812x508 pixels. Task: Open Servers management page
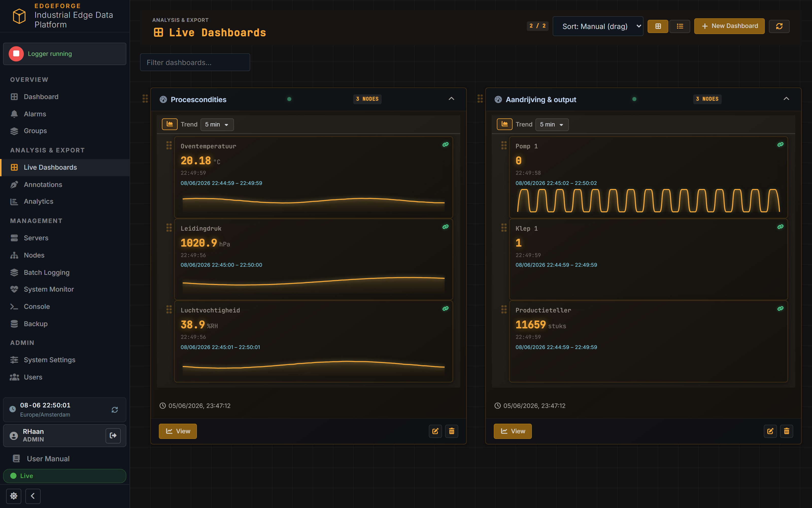[65, 238]
